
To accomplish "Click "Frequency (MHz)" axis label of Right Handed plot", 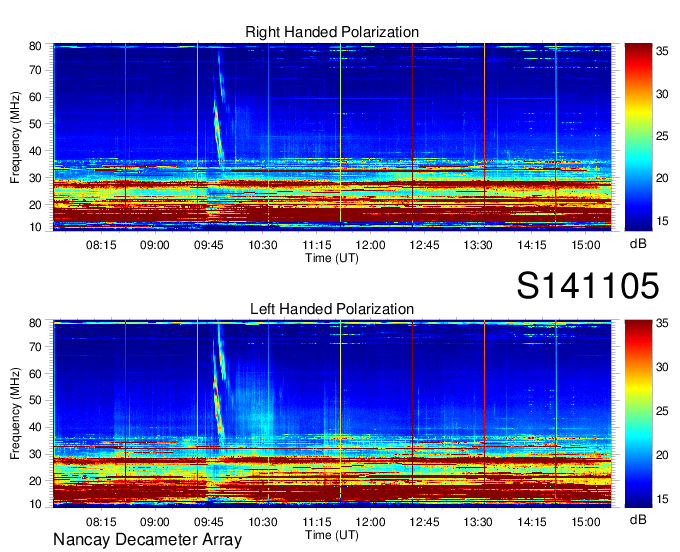I will (15, 137).
